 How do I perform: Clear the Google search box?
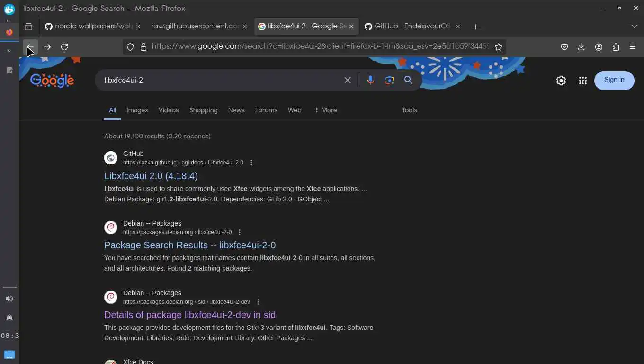(348, 80)
